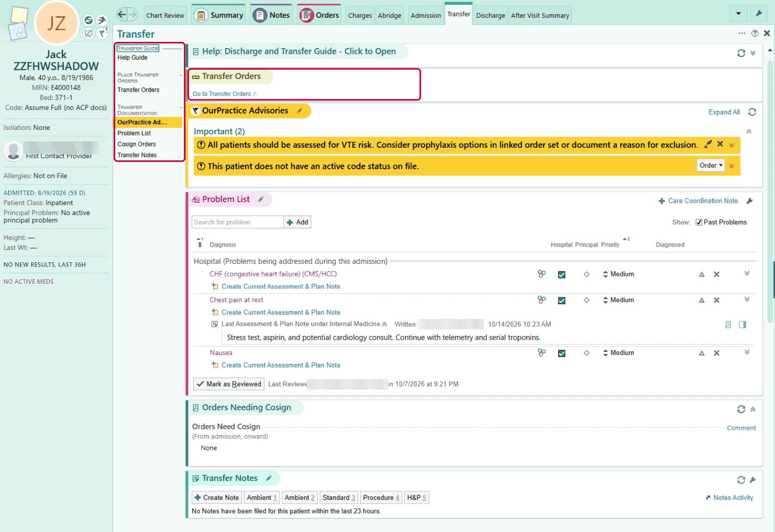Click the Mark as Reviewed button
The image size is (775, 532).
point(229,384)
